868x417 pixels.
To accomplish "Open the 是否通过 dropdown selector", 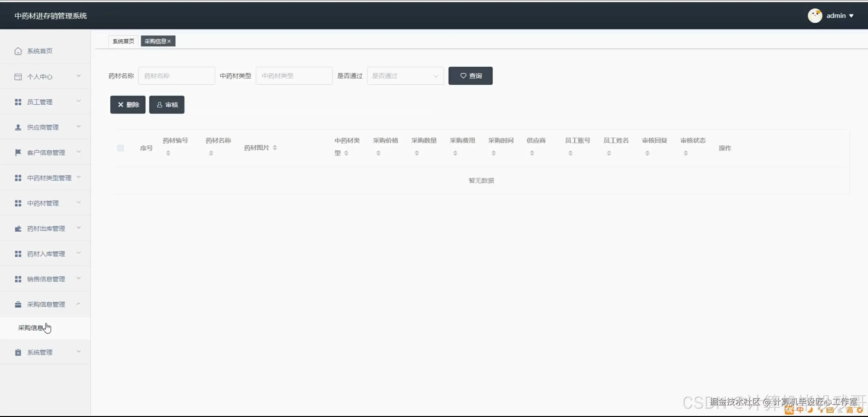I will pyautogui.click(x=405, y=76).
